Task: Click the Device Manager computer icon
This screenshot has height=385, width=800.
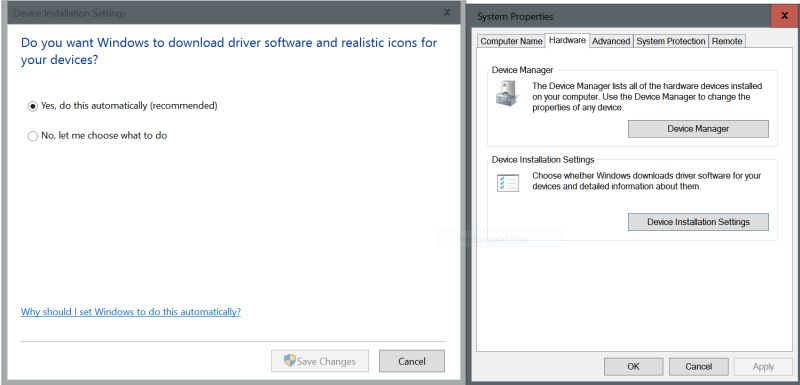Action: coord(507,93)
